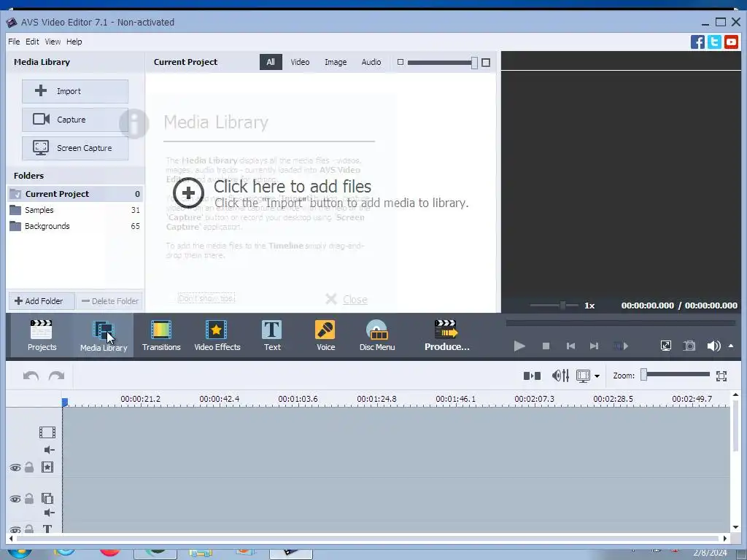This screenshot has width=747, height=560.
Task: Open the Help menu
Action: point(74,42)
